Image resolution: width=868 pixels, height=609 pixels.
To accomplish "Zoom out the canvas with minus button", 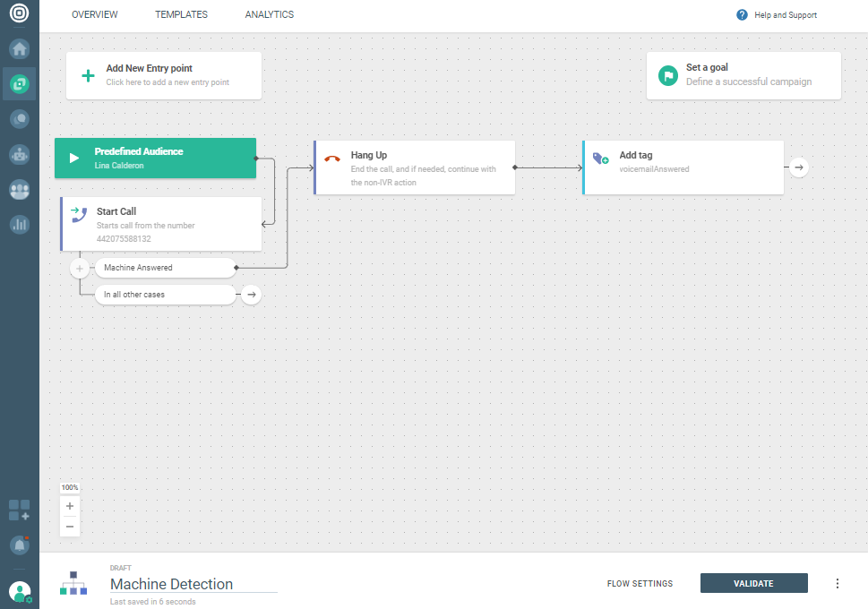I will click(x=70, y=527).
